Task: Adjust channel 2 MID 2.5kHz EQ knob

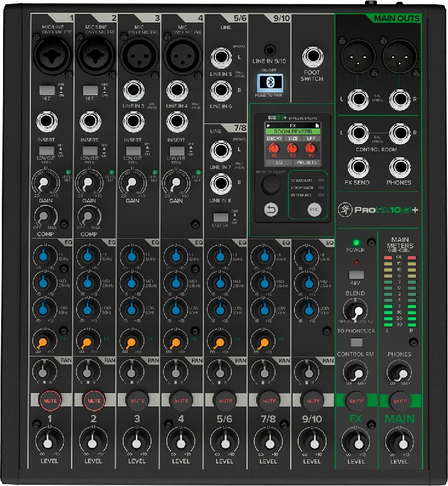Action: (88, 282)
